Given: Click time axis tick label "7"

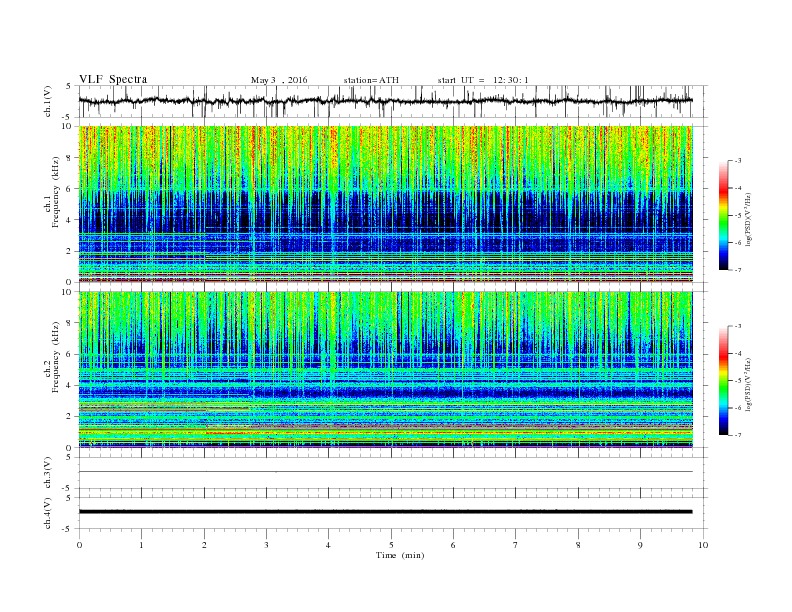Looking at the screenshot, I should coord(516,545).
